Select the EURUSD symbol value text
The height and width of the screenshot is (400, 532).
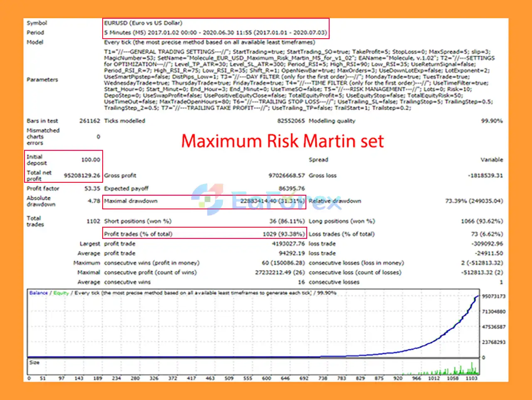143,23
